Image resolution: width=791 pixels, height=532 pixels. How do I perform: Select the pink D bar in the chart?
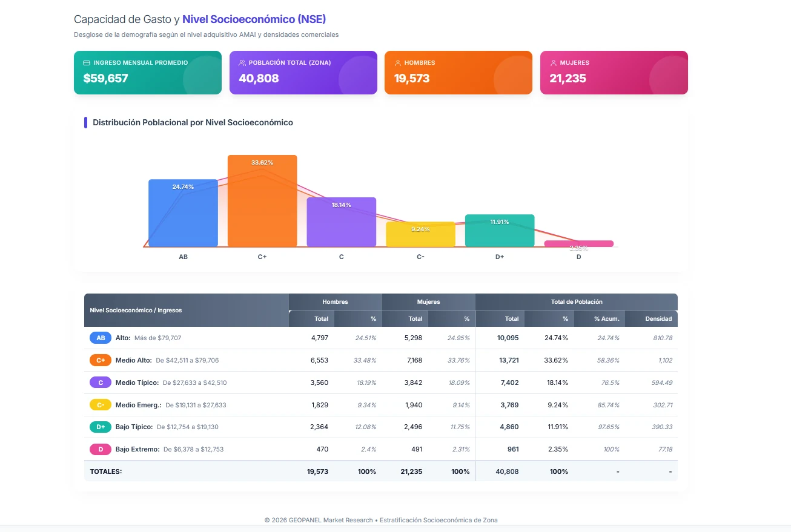tap(579, 244)
